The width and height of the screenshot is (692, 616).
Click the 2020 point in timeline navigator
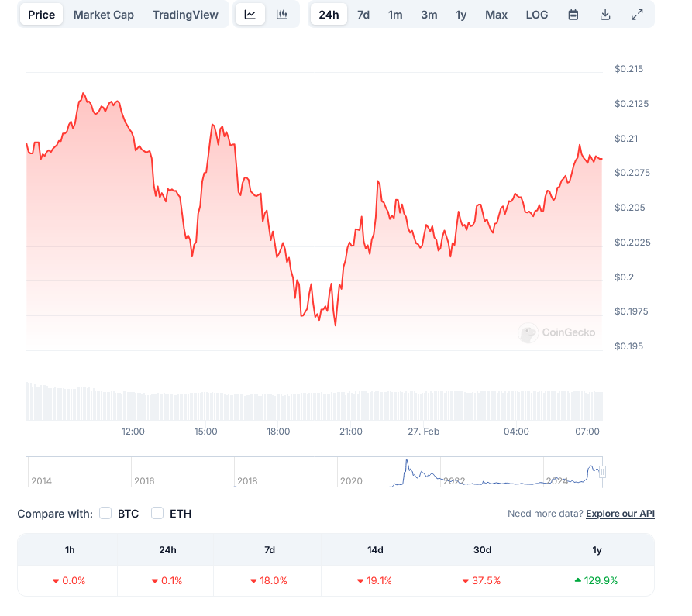coord(350,480)
